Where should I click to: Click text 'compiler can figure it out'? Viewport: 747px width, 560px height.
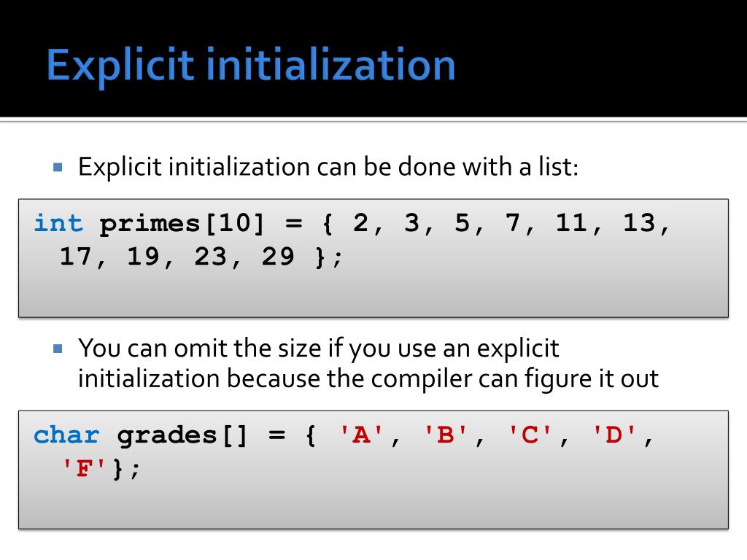(x=514, y=380)
